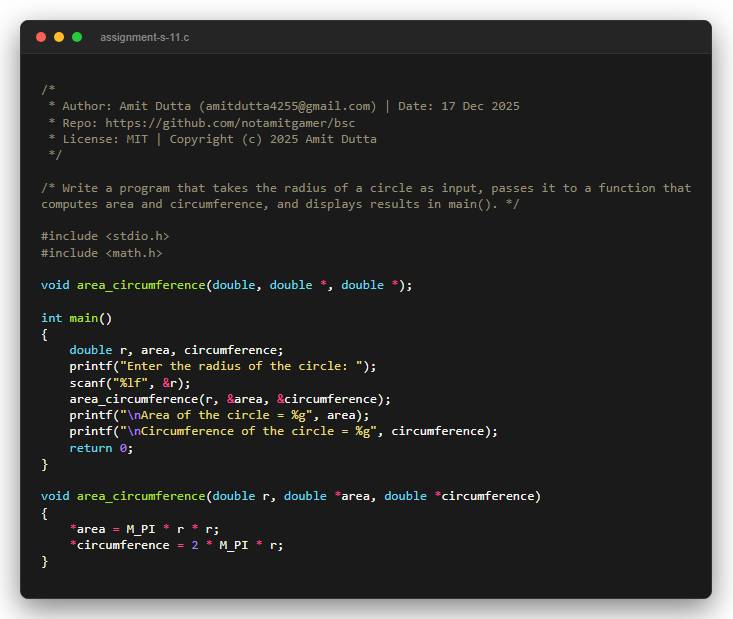Click the green maximize window dot
The width and height of the screenshot is (733, 619).
(77, 37)
